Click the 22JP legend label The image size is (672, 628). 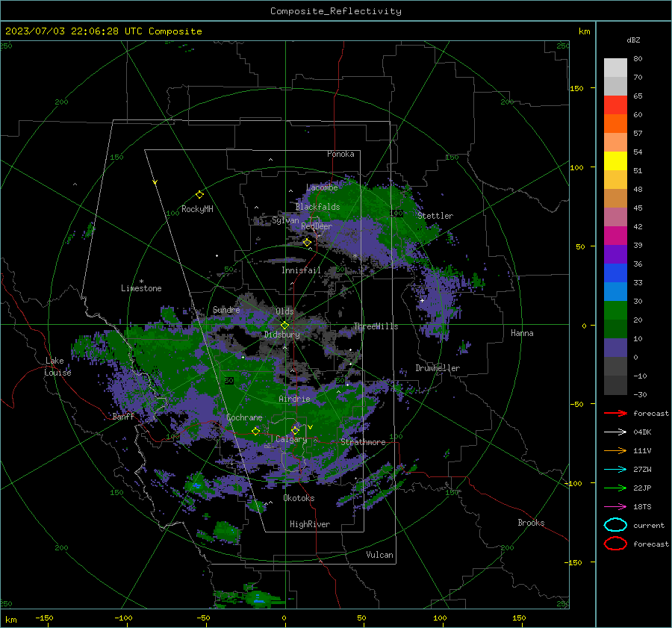pos(642,488)
